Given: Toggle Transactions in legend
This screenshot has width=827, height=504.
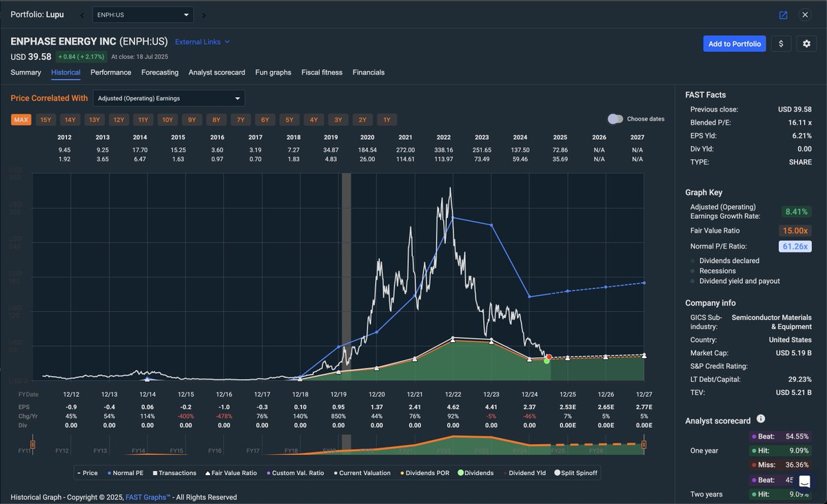Looking at the screenshot, I should [173, 473].
